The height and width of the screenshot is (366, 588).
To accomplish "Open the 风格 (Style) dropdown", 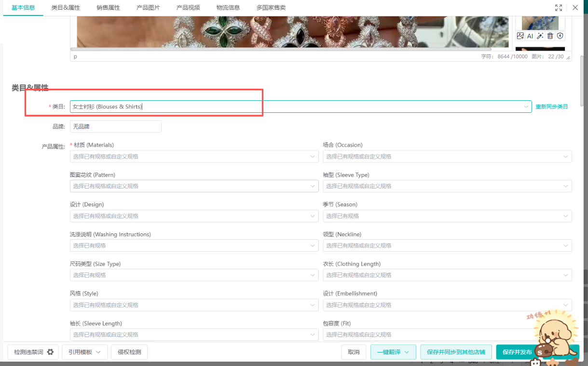I will [194, 305].
